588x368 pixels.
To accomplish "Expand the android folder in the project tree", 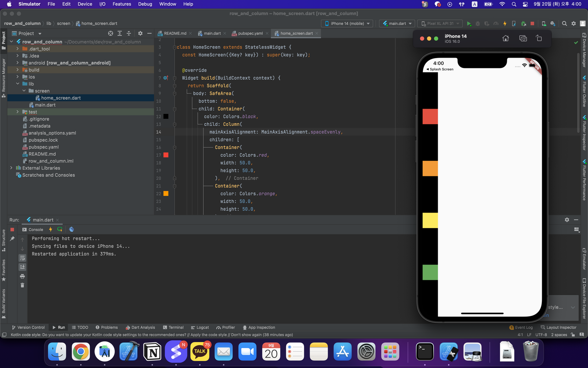I will 18,63.
